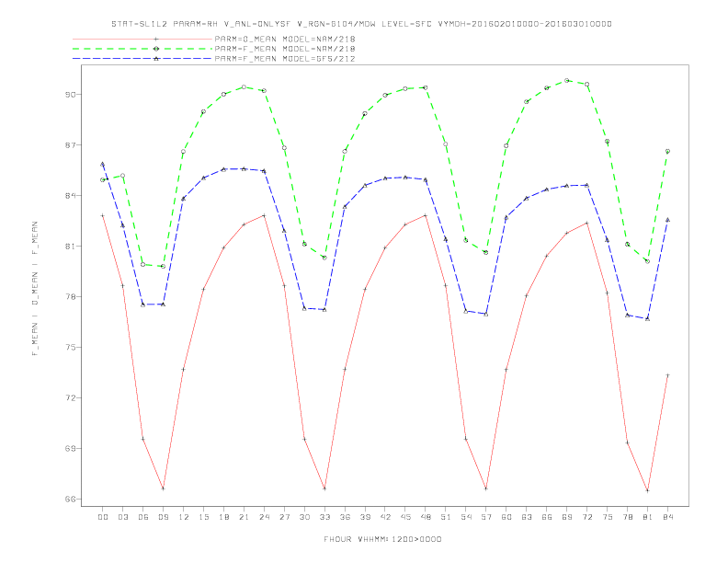Click the chart title line starting STAT=SL1L2
This screenshot has width=728, height=563.
pyautogui.click(x=361, y=24)
